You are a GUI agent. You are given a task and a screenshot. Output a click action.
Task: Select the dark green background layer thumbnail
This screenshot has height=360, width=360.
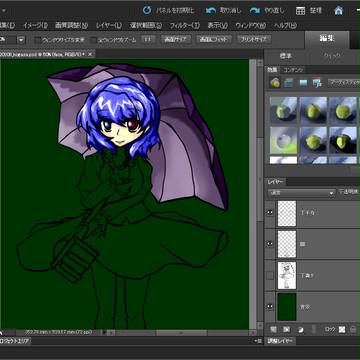(287, 307)
